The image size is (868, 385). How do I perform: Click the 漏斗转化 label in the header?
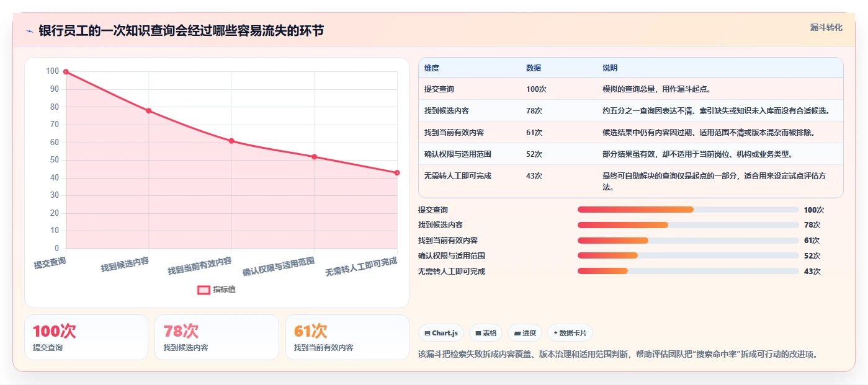826,27
